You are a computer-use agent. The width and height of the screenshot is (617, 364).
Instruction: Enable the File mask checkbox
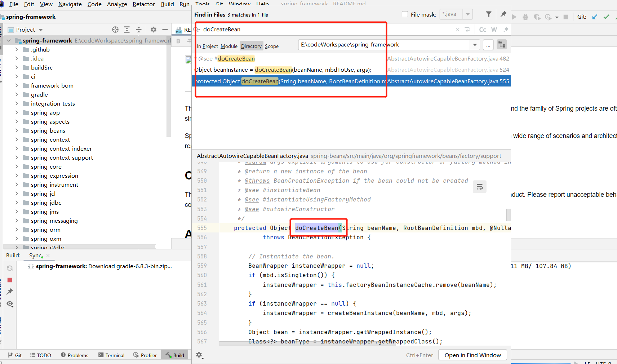coord(405,14)
